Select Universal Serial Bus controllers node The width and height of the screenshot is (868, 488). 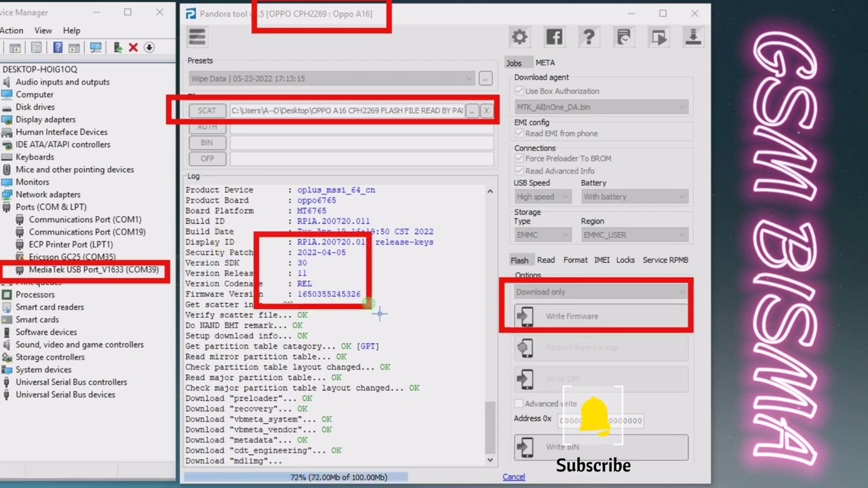pyautogui.click(x=71, y=382)
